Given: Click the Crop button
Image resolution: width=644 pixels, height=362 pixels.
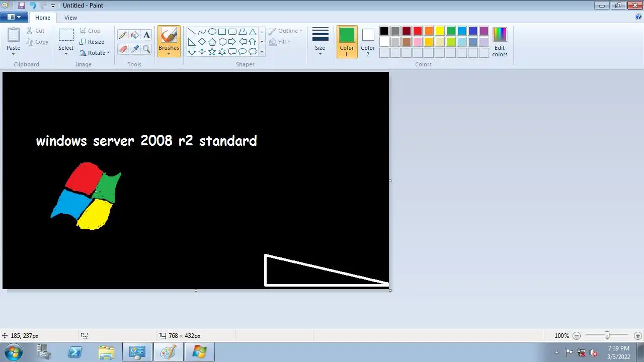Looking at the screenshot, I should (x=90, y=31).
